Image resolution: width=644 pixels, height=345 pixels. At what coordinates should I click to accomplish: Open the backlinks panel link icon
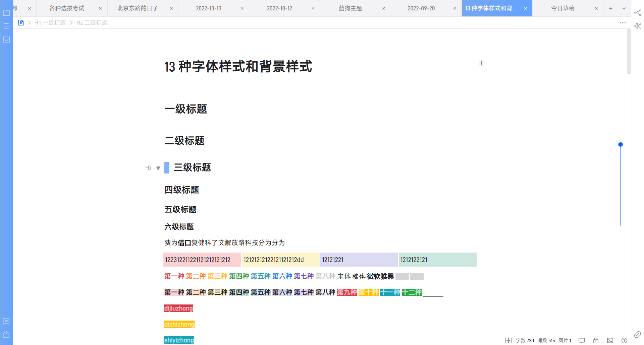coord(638,335)
